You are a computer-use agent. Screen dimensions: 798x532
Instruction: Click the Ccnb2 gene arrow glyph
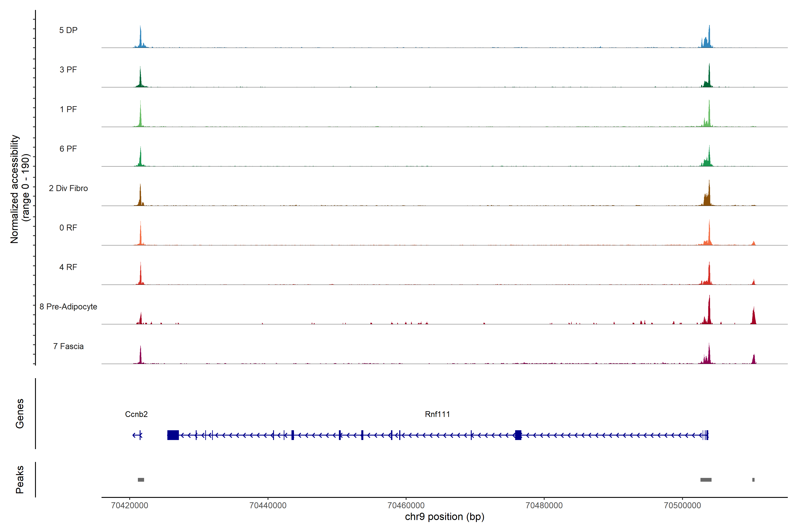[x=137, y=435]
